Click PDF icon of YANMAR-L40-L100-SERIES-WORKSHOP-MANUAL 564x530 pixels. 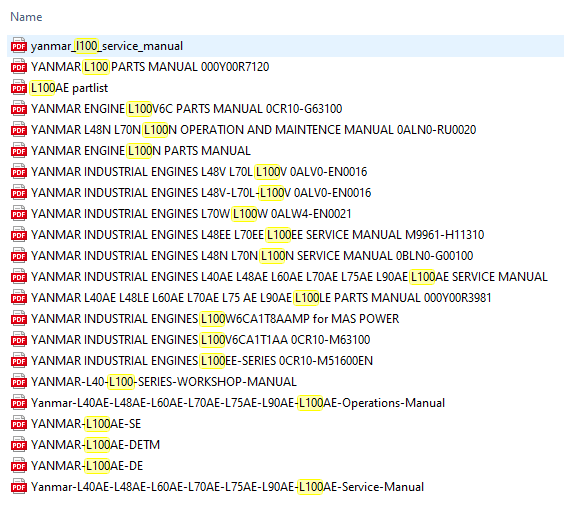click(19, 381)
